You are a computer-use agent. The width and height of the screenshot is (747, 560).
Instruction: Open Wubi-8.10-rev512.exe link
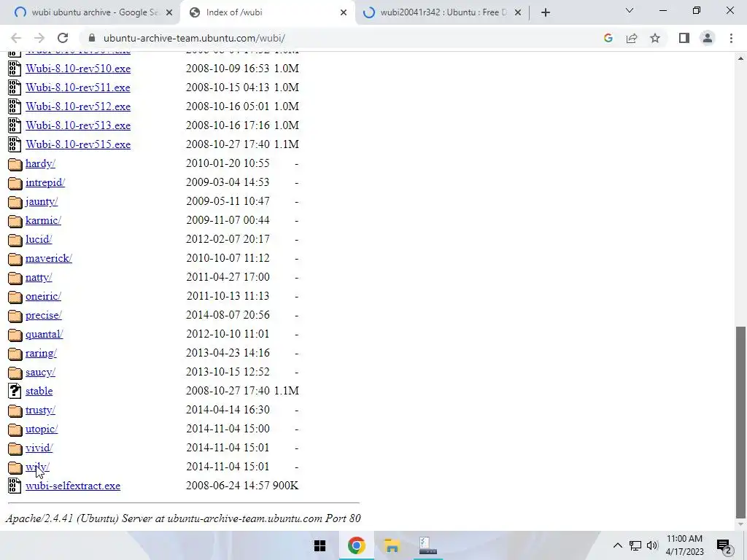pyautogui.click(x=78, y=106)
